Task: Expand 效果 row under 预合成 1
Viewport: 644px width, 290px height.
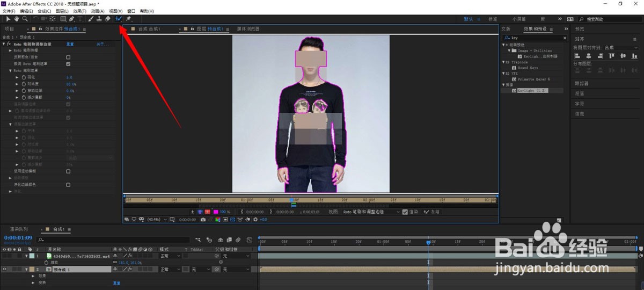Action: tap(33, 276)
